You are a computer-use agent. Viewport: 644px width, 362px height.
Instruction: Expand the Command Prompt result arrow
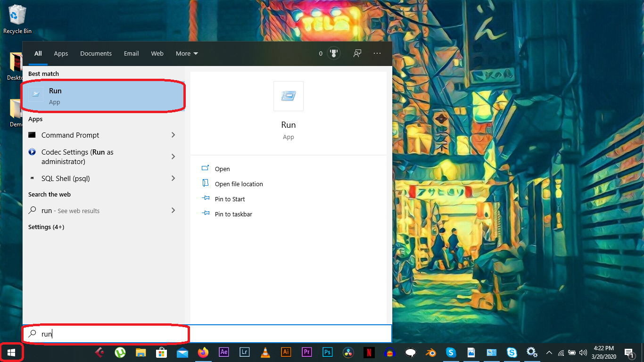pyautogui.click(x=173, y=135)
